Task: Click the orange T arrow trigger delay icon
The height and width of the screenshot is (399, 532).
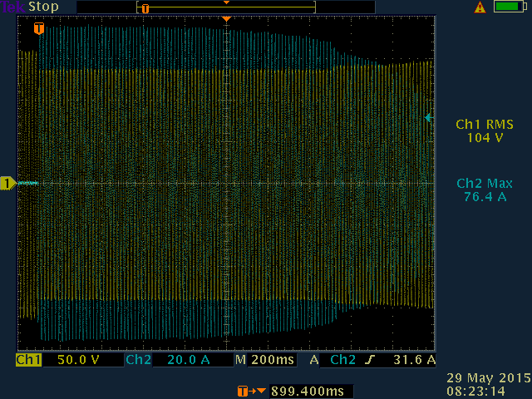Action: coord(251,392)
